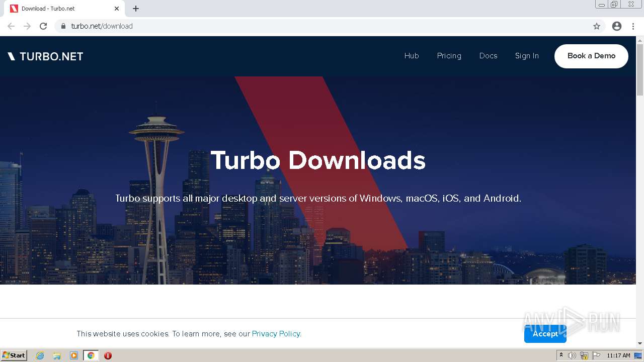The width and height of the screenshot is (644, 362).
Task: Show hidden system tray icons
Action: point(561,355)
